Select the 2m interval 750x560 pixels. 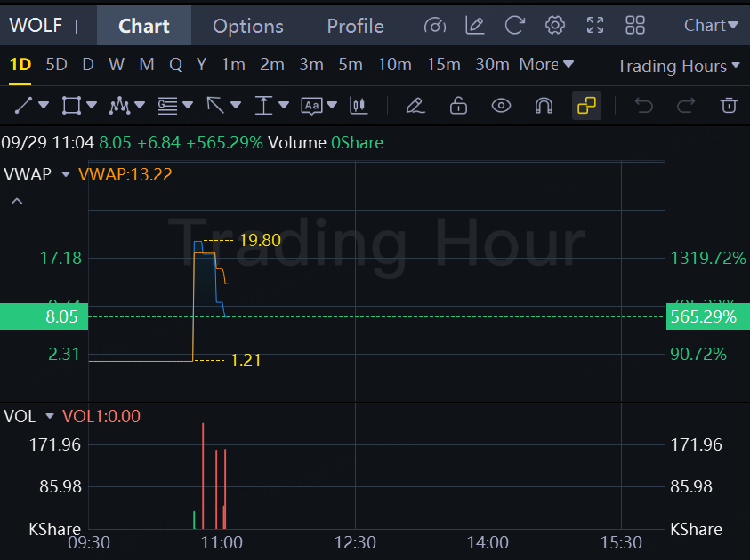pyautogui.click(x=272, y=64)
